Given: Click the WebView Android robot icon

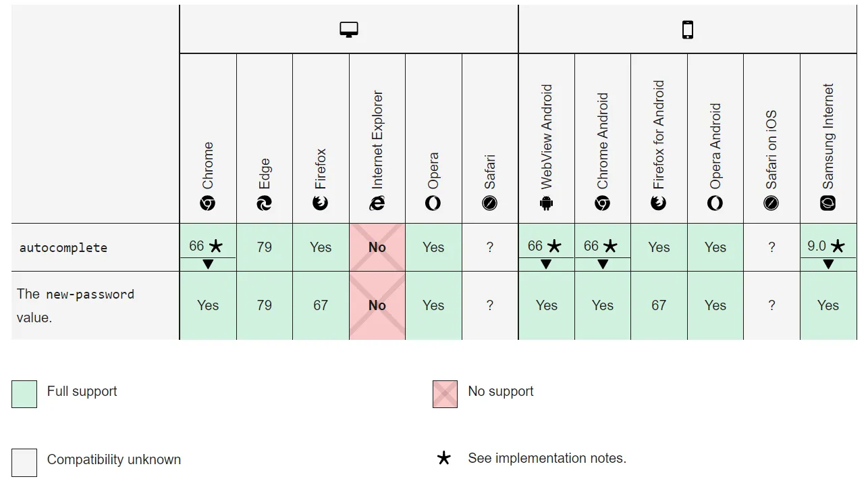Looking at the screenshot, I should [x=546, y=203].
